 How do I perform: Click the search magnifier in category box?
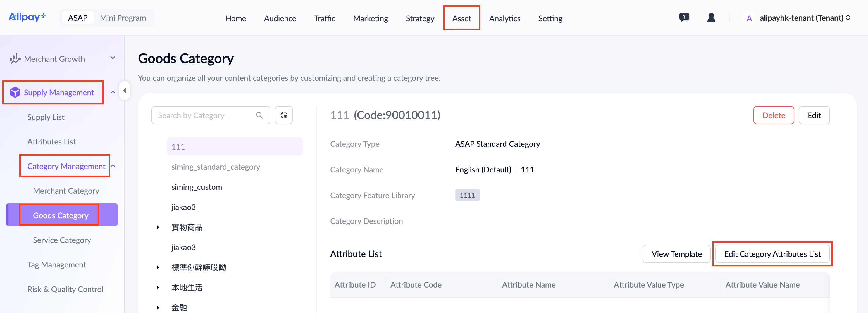click(x=259, y=115)
